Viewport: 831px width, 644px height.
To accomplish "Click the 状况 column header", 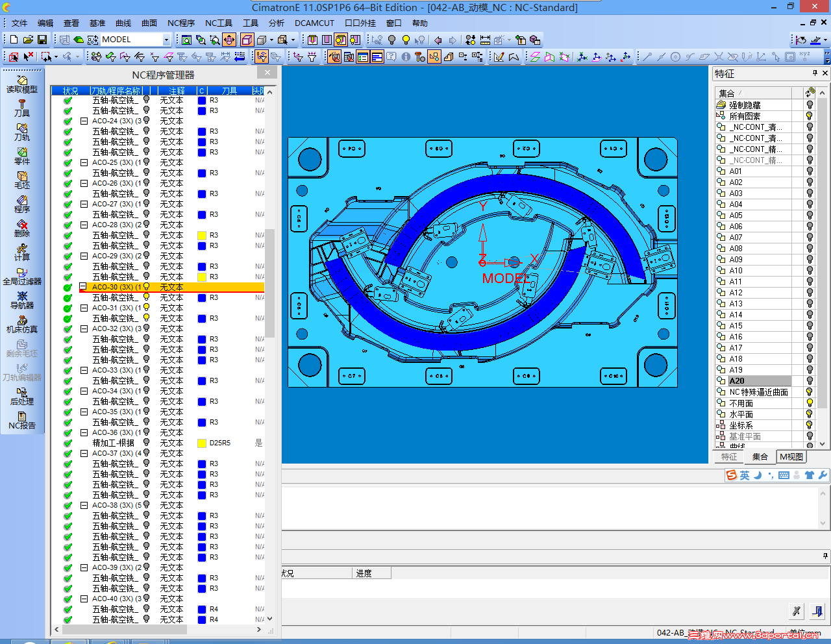I will (70, 91).
